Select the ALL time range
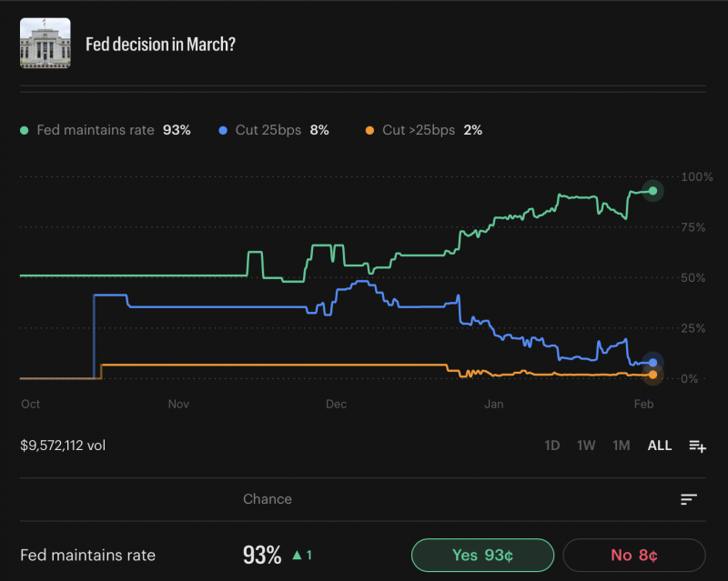The height and width of the screenshot is (581, 728). [659, 446]
